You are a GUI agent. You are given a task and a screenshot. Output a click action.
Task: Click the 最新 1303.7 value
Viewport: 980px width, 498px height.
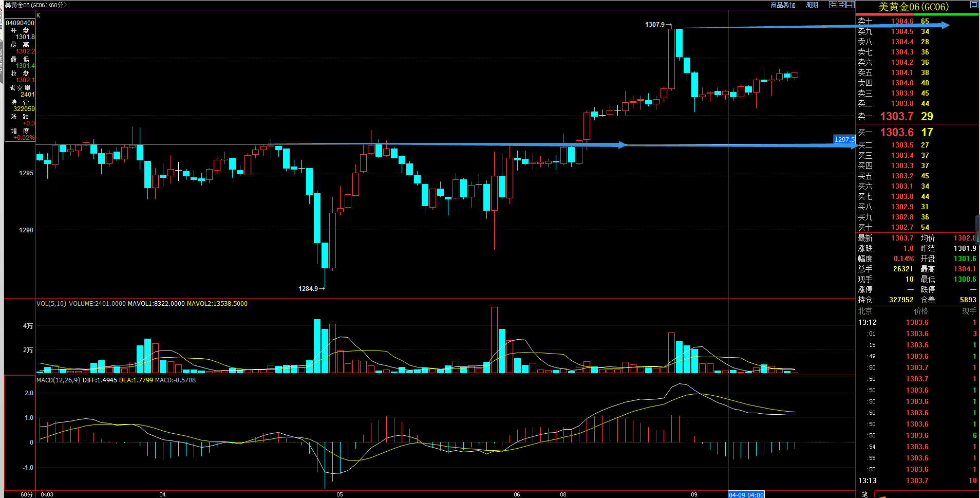[x=902, y=238]
